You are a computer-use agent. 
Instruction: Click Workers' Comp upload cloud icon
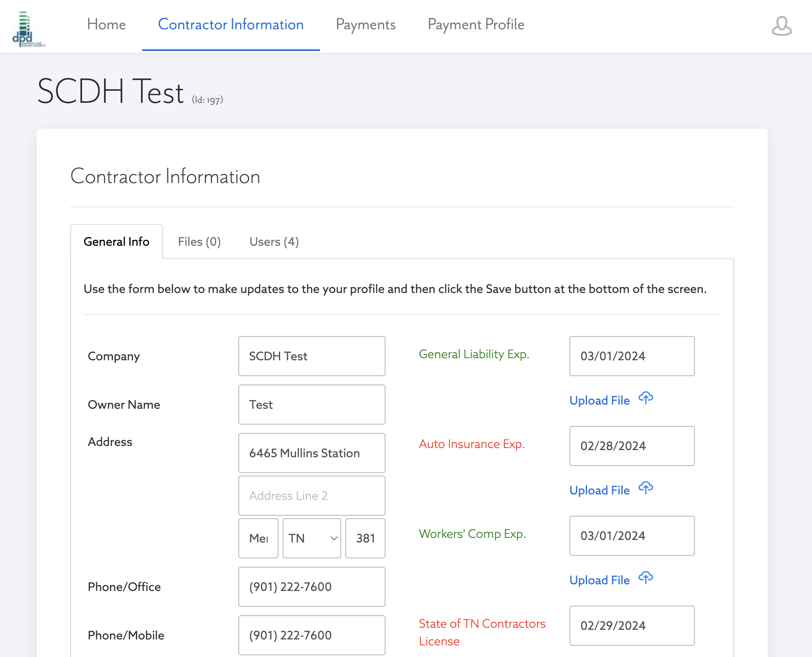[x=646, y=578]
